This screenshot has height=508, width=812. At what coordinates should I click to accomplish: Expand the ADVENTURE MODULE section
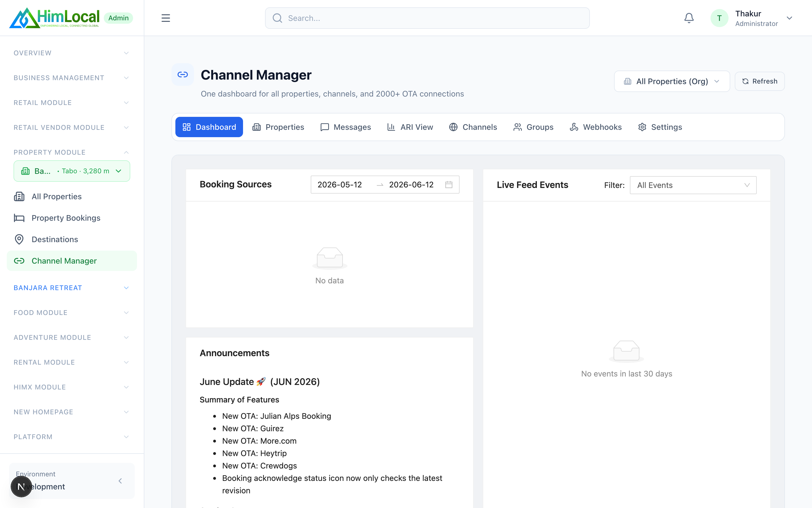click(72, 338)
